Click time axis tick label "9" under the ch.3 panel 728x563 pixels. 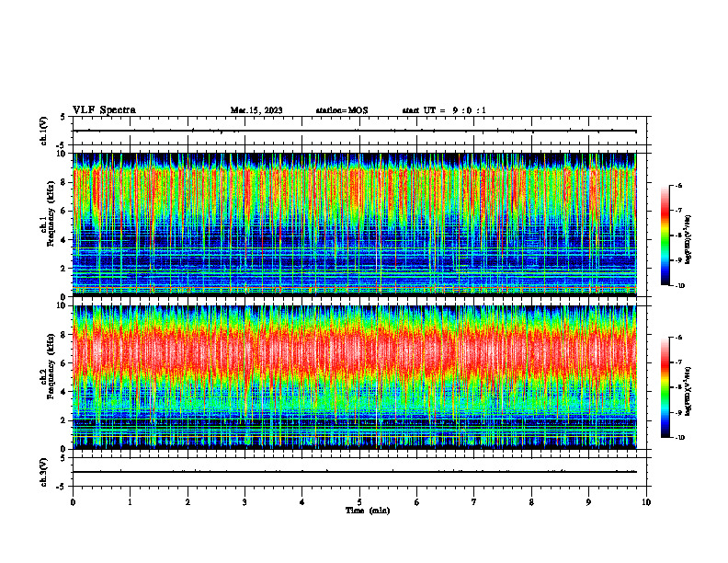click(588, 502)
